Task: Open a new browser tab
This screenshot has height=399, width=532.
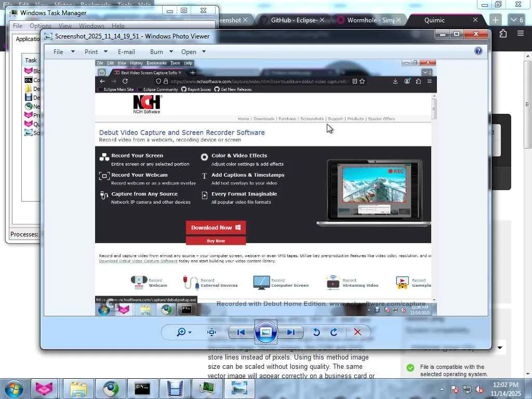Action: 495,20
